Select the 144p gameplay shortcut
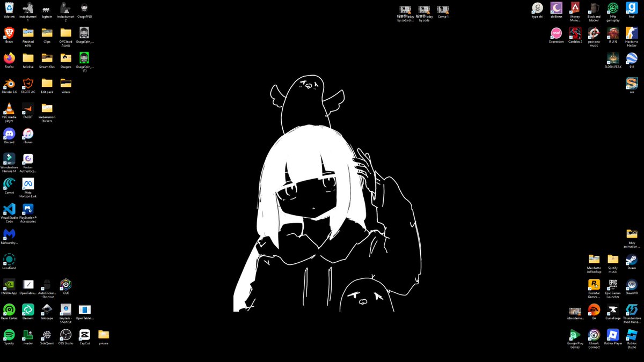 pos(612,8)
